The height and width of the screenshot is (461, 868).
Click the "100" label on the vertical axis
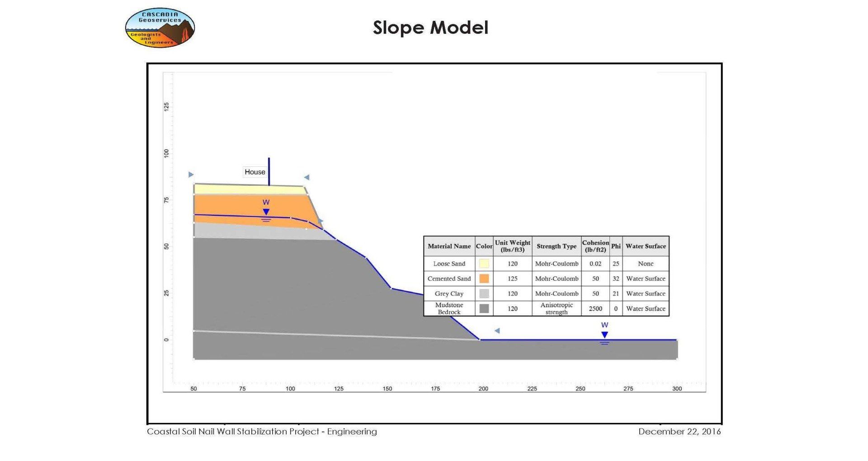click(166, 153)
